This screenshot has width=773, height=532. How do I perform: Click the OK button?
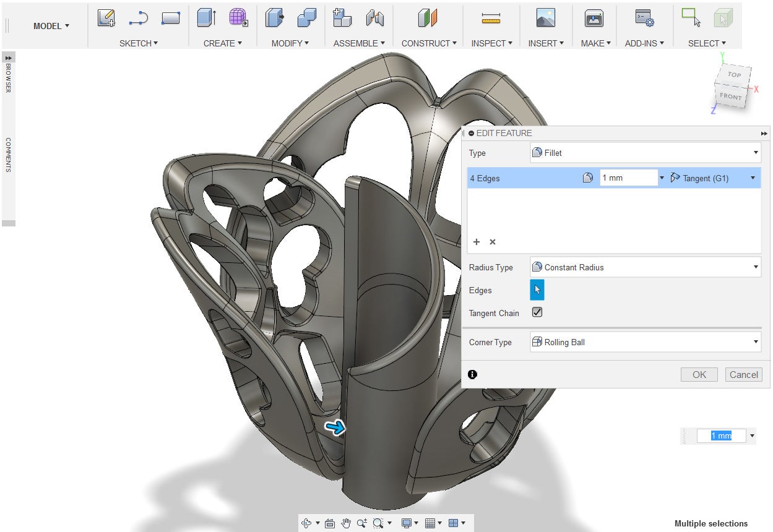699,374
